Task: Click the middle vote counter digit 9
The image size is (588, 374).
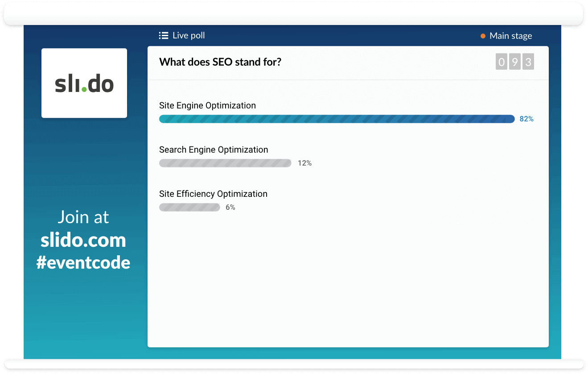Action: [515, 62]
